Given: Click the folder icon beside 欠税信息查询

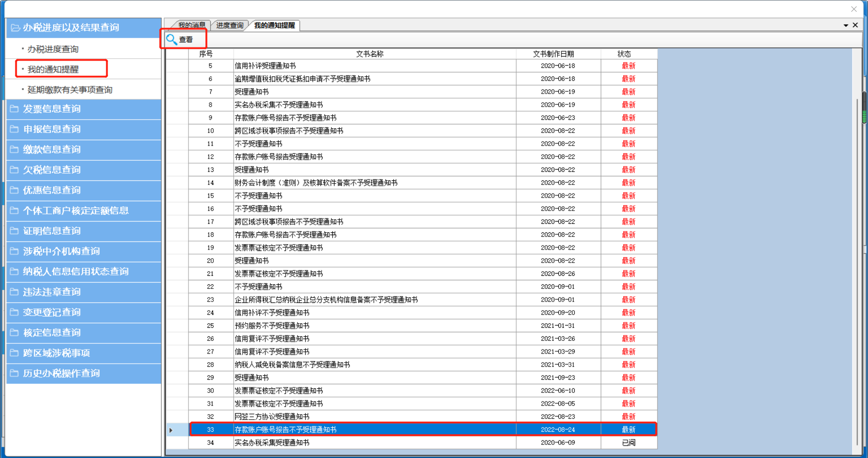Looking at the screenshot, I should [x=14, y=170].
